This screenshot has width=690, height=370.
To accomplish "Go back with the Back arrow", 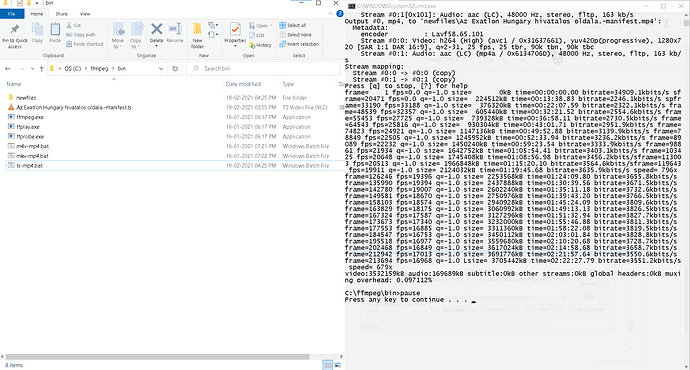I will [7, 69].
